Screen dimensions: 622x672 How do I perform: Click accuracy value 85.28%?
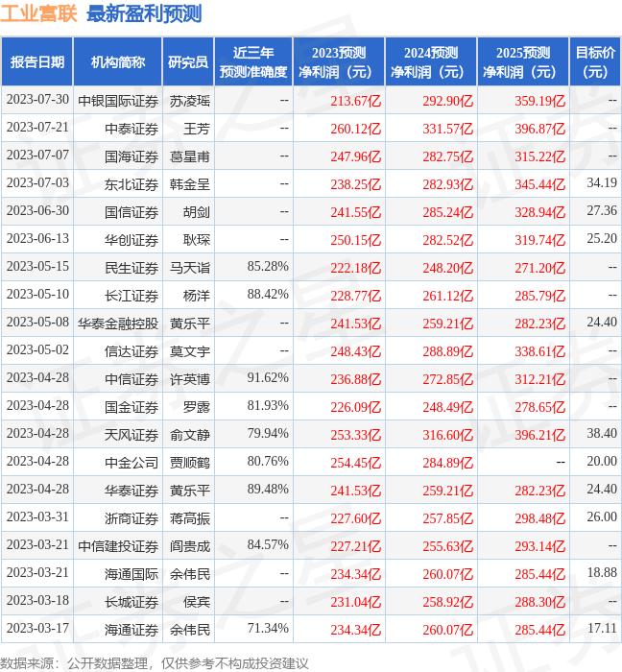click(x=268, y=267)
